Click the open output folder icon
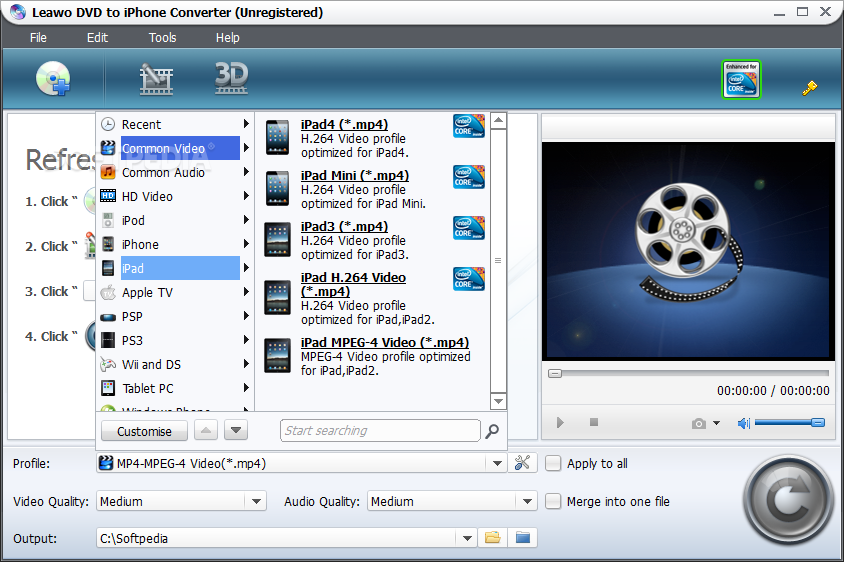Viewport: 844px width, 562px height. click(x=493, y=538)
